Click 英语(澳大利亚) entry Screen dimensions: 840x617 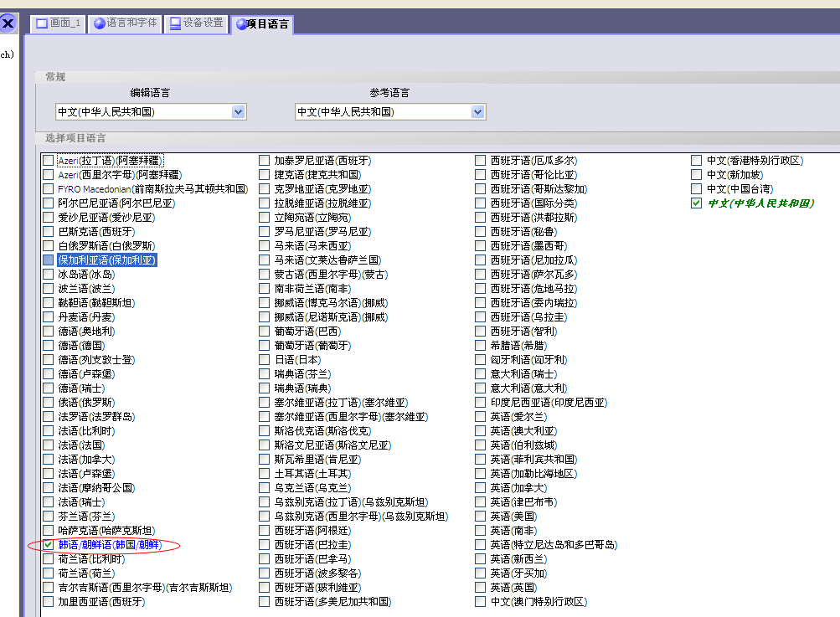tap(524, 430)
